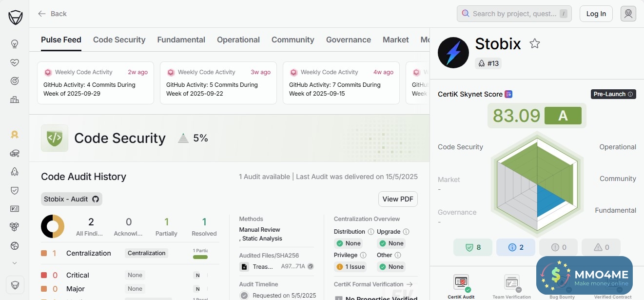The width and height of the screenshot is (644, 300).
Task: Click the Back arrow link
Action: point(52,14)
